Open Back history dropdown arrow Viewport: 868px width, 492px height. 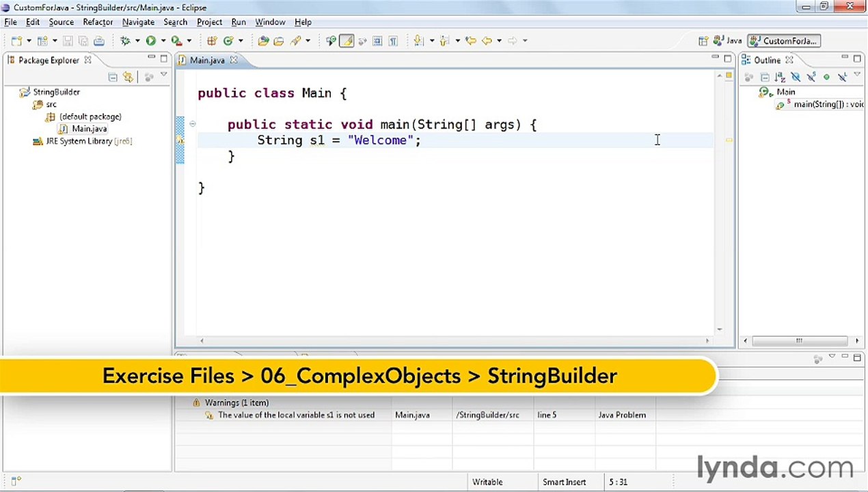tap(499, 41)
